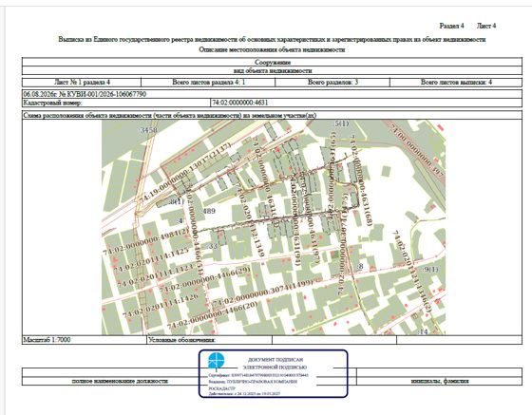Click the label "Кадастровый номер:"

pos(52,103)
